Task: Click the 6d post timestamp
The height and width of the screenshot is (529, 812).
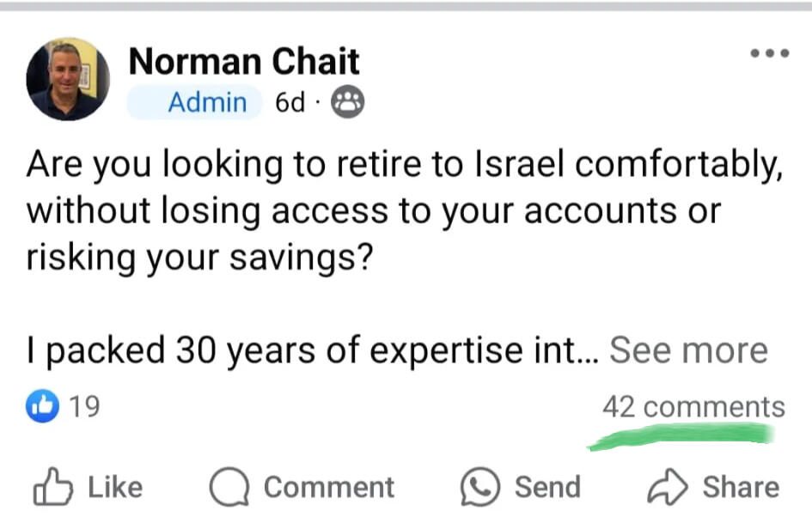Action: [x=290, y=103]
